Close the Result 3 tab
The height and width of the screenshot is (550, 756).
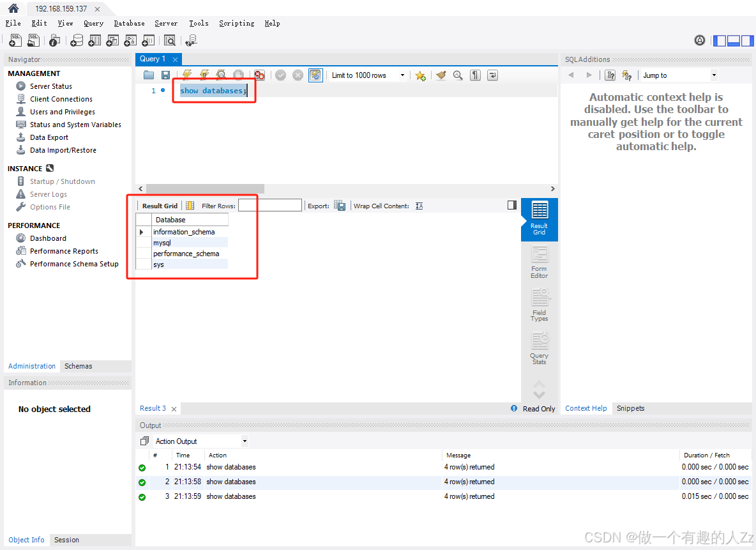coord(174,409)
